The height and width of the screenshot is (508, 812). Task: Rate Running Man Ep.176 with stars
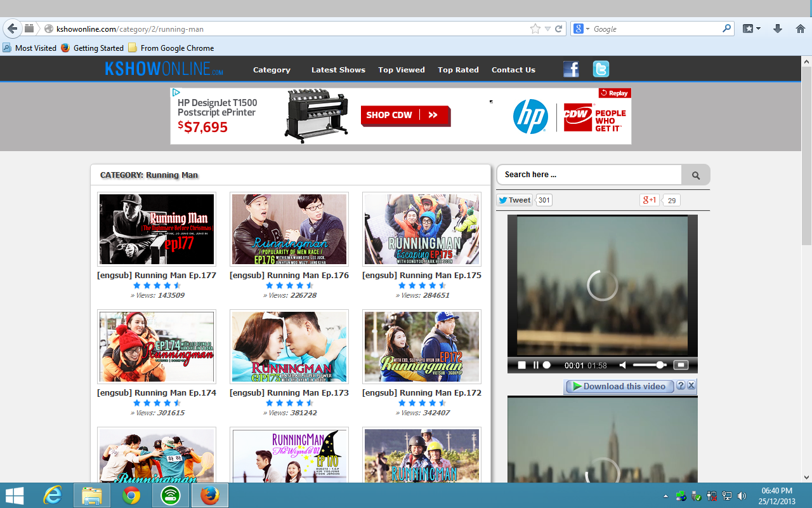(289, 286)
